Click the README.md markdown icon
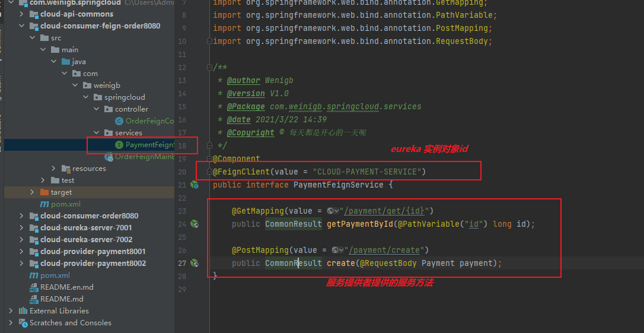The image size is (644, 333). pyautogui.click(x=34, y=299)
